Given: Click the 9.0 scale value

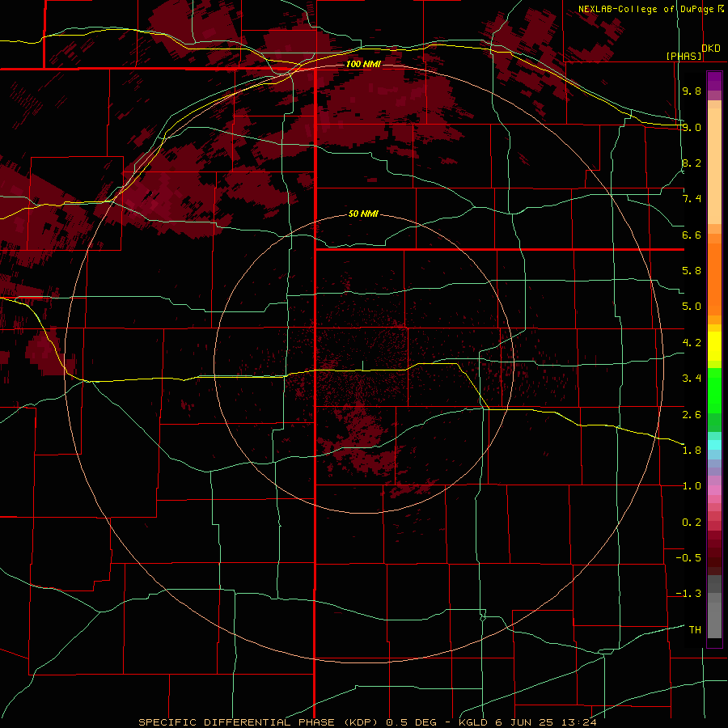Looking at the screenshot, I should click(x=692, y=127).
